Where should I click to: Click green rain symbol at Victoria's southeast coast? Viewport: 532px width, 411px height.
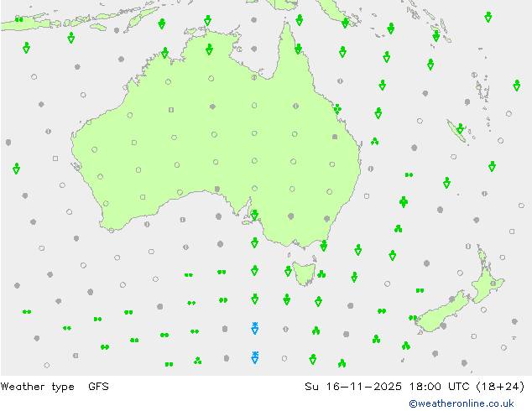click(x=324, y=246)
